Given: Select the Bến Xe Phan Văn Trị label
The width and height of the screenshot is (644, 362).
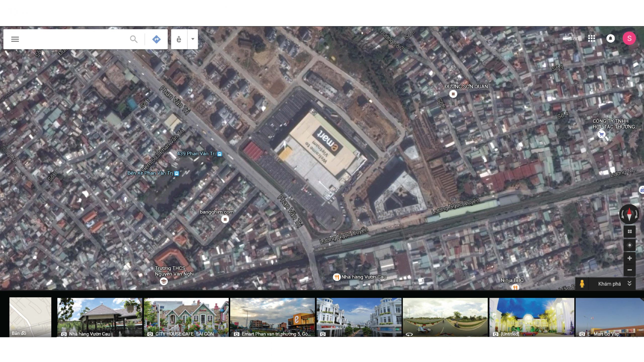Looking at the screenshot, I should pos(150,173).
